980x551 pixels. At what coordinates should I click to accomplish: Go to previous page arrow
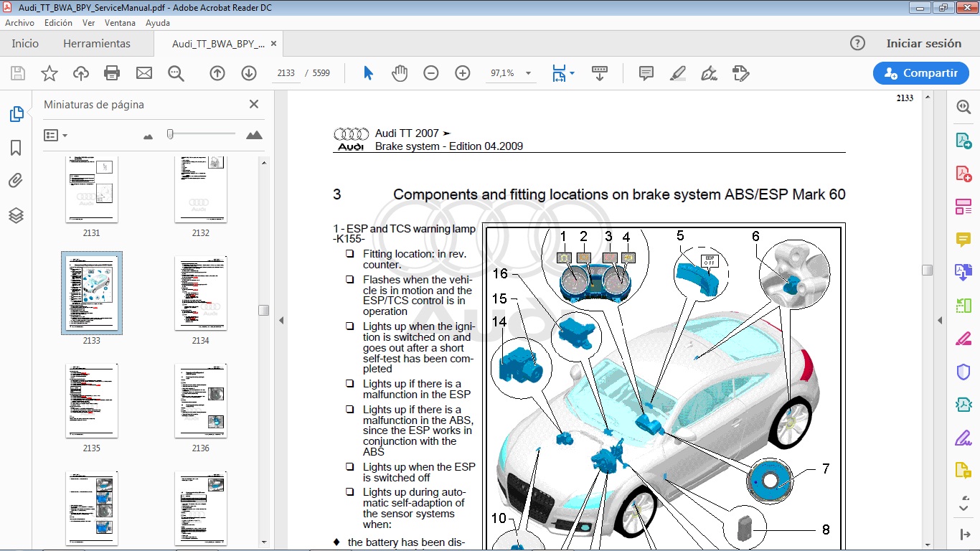pyautogui.click(x=217, y=73)
